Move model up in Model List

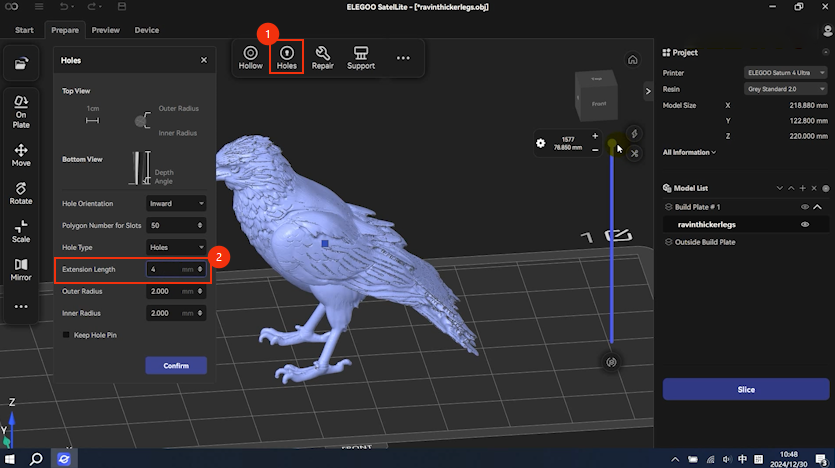click(x=791, y=188)
